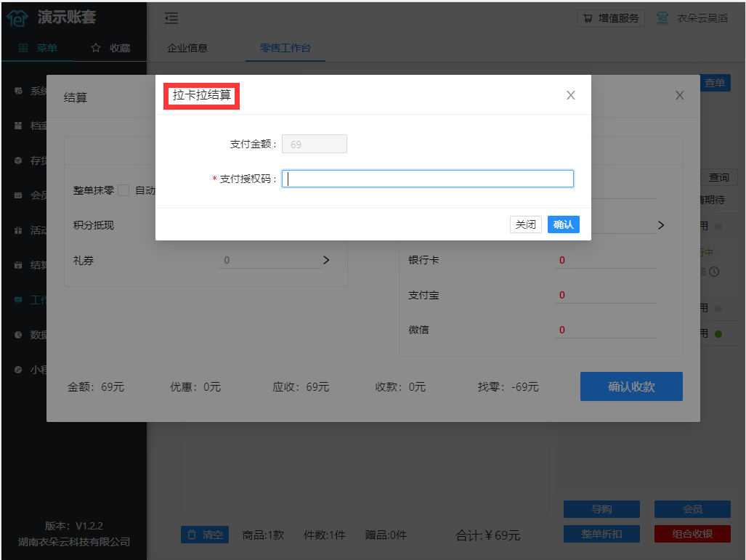Screen dimensions: 746x560
Task: Click the 湖南衣朵云科技有限公司 company text
Action: [x=74, y=542]
